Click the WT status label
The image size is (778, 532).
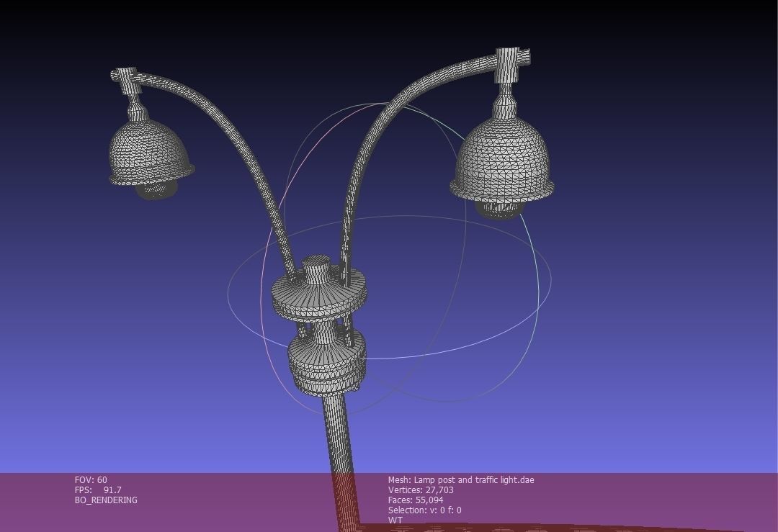(x=395, y=520)
